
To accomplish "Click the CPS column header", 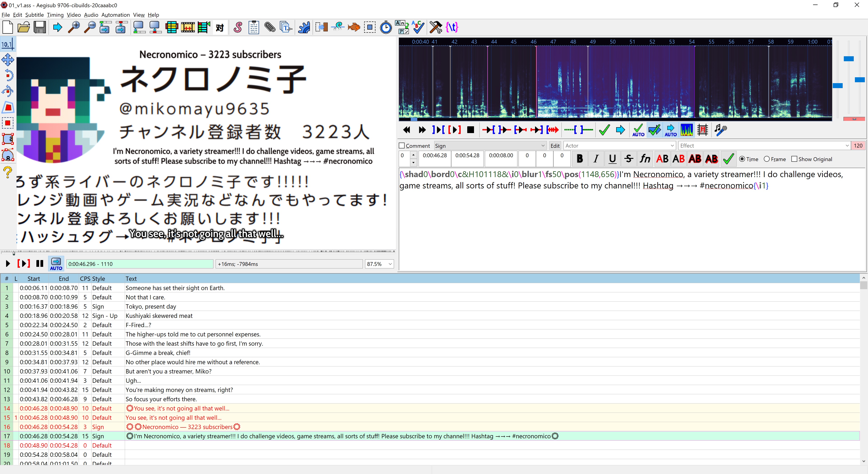I will [85, 279].
